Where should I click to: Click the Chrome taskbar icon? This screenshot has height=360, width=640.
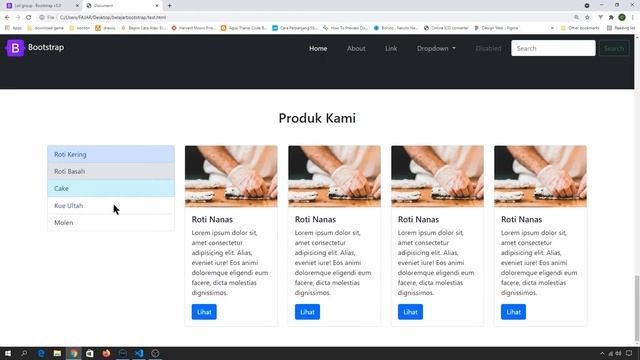click(73, 353)
